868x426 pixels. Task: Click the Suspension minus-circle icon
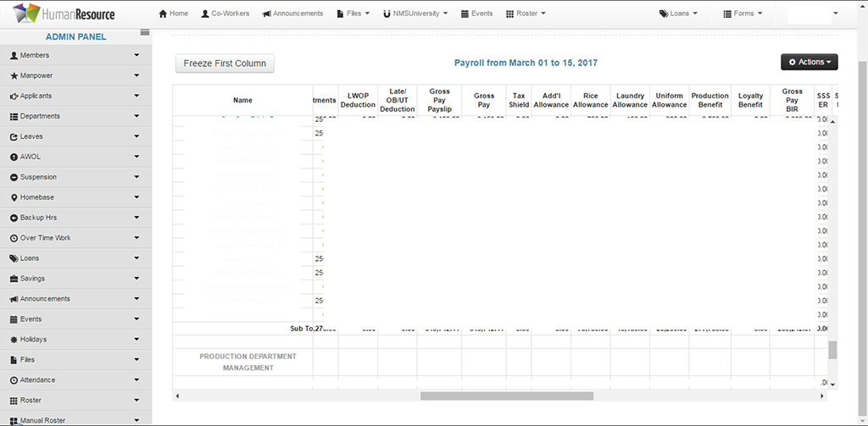tap(14, 177)
